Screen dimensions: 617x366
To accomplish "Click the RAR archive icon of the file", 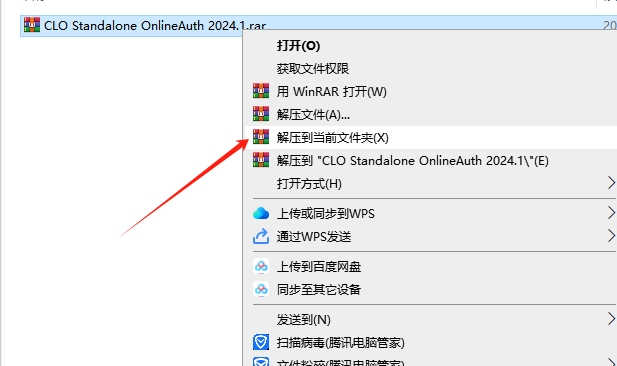I will coord(32,25).
